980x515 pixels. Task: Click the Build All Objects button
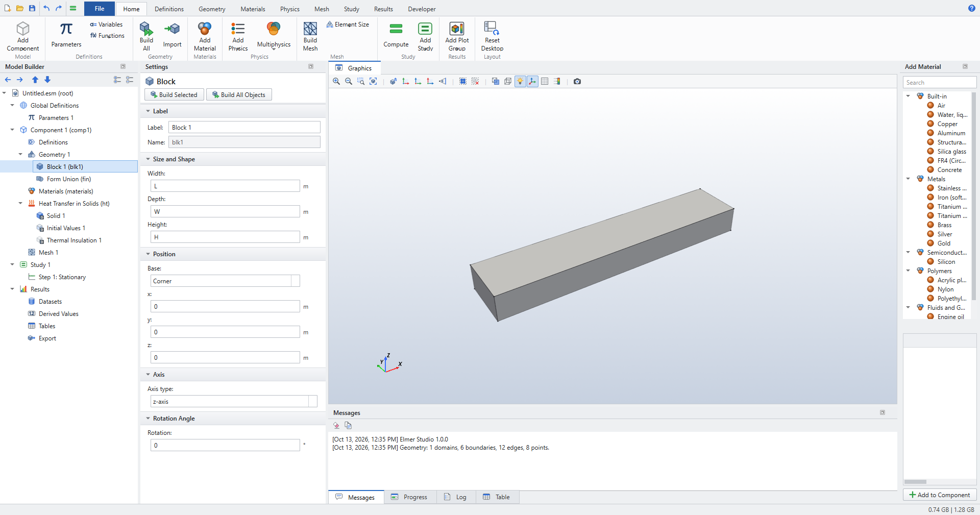click(239, 95)
